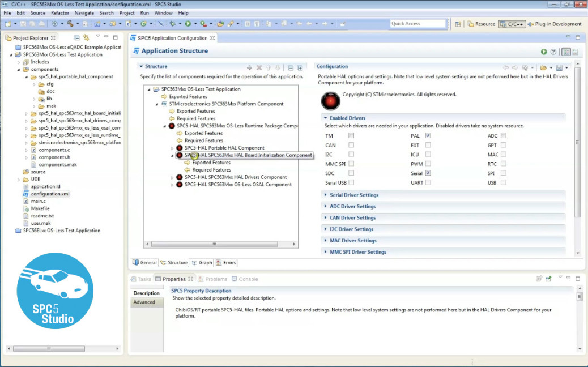Expand SPC5-HAL SPC563Mxx HAL Drivers Component node
This screenshot has height=367, width=588.
point(173,177)
